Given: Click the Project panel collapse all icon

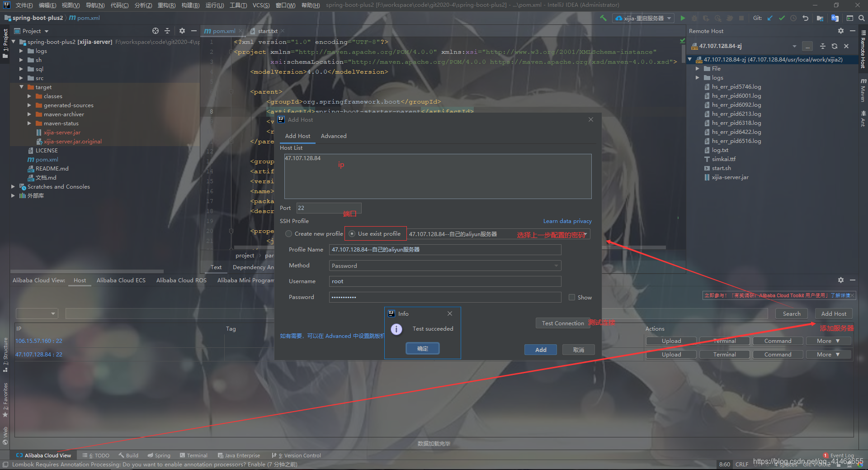Looking at the screenshot, I should [x=167, y=31].
